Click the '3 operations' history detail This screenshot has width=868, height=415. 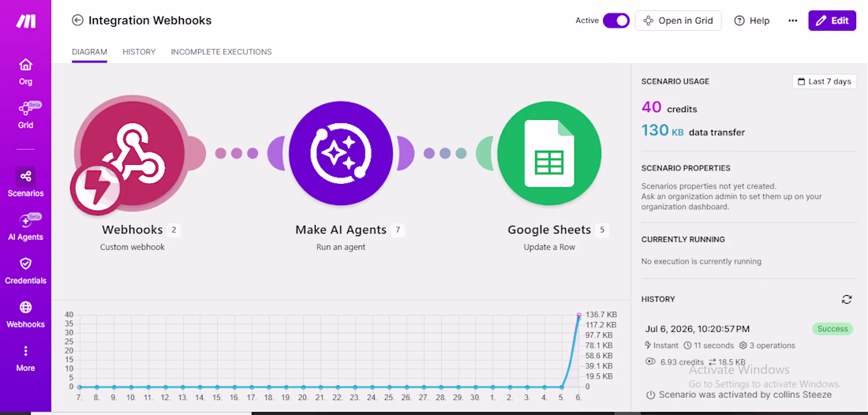point(767,346)
